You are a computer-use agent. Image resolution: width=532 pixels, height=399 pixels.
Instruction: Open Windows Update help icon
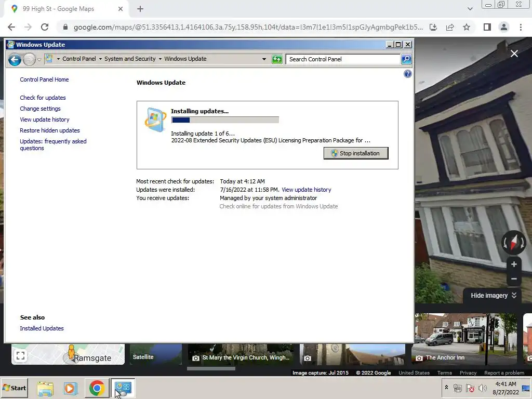[x=407, y=74]
